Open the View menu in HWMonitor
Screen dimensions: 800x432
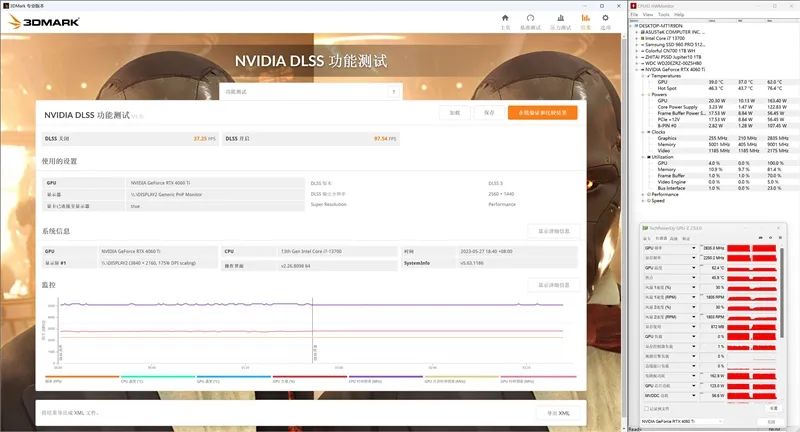[648, 15]
